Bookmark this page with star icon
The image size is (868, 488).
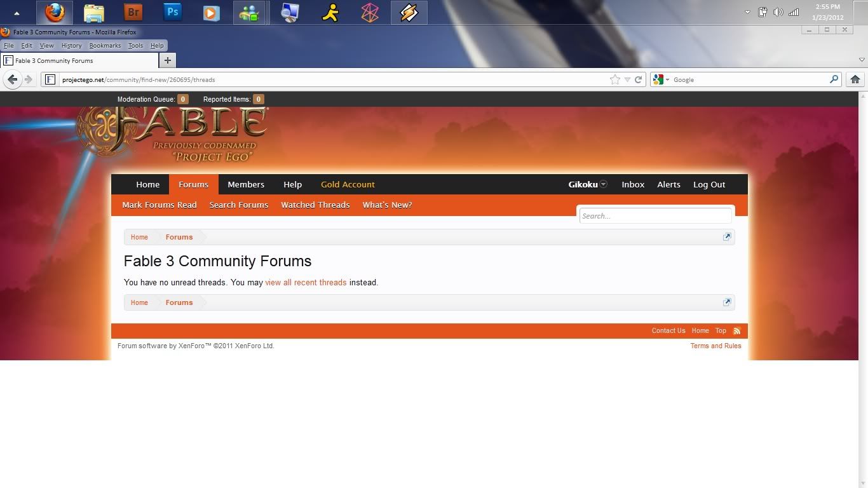point(614,79)
